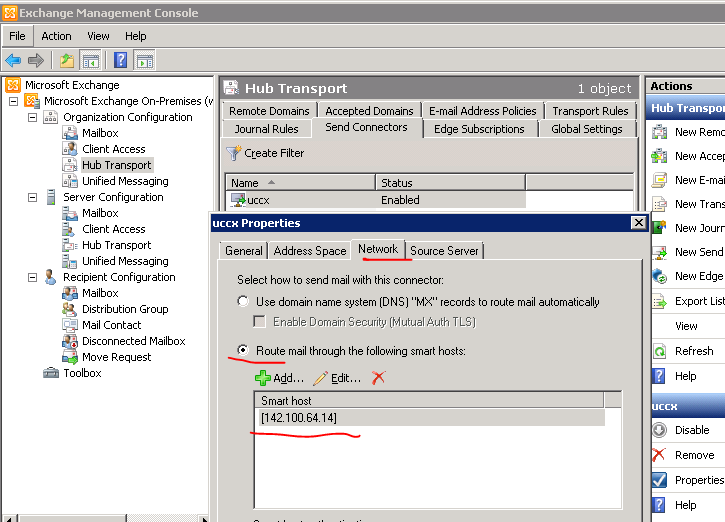
Task: Select Use DNS MX records radio button
Action: 243,301
